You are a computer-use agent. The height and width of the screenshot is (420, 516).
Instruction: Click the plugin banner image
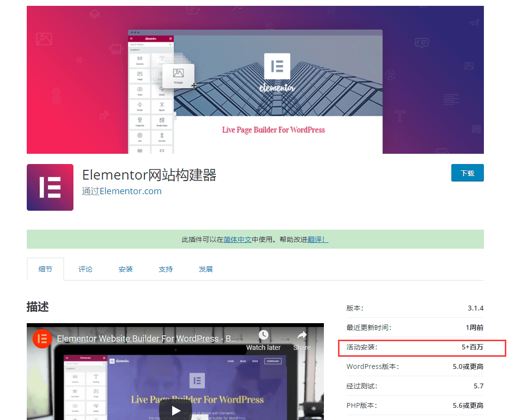tap(255, 80)
